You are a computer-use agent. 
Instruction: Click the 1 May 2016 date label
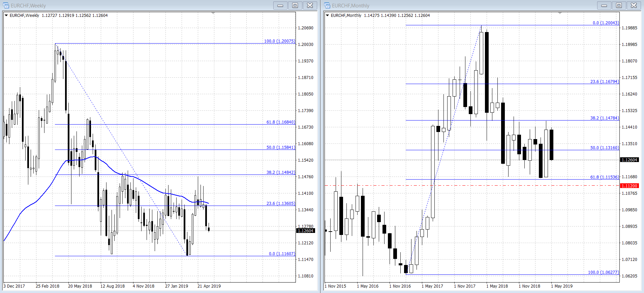point(368,286)
